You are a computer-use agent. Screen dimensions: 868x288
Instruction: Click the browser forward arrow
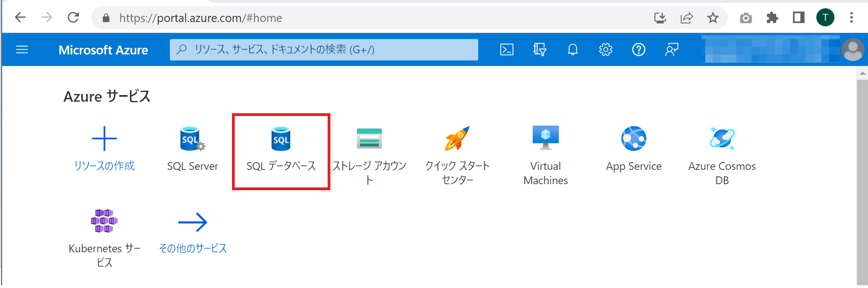click(47, 18)
